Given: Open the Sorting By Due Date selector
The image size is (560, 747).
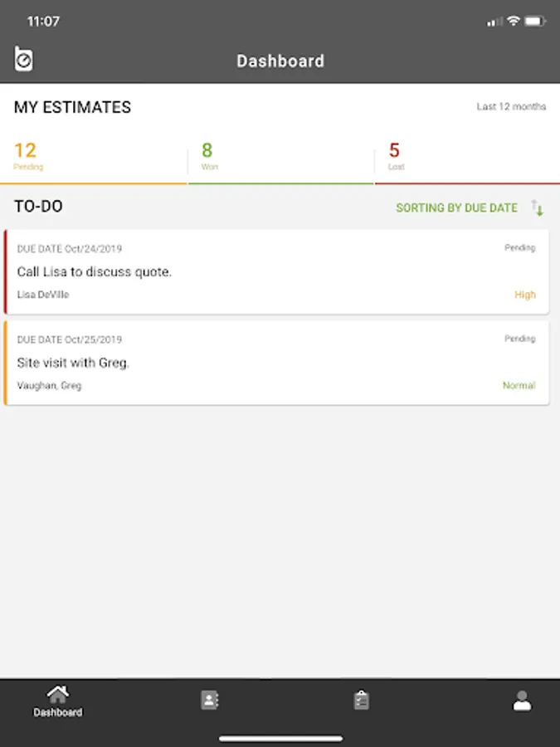Looking at the screenshot, I should click(456, 208).
